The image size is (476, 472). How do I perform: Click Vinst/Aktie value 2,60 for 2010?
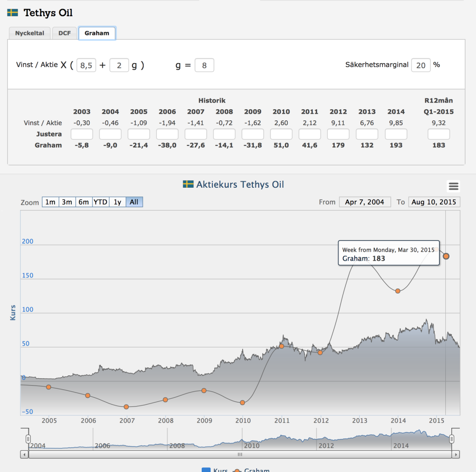[281, 123]
